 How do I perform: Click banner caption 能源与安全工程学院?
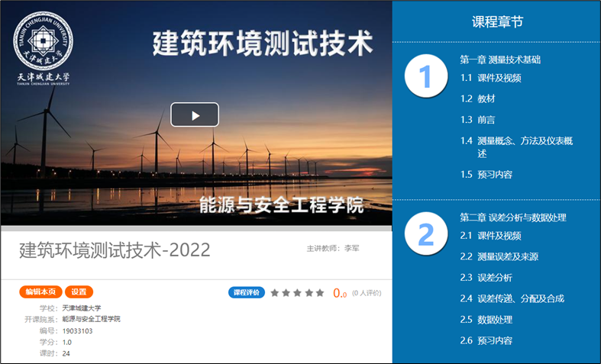(x=281, y=205)
